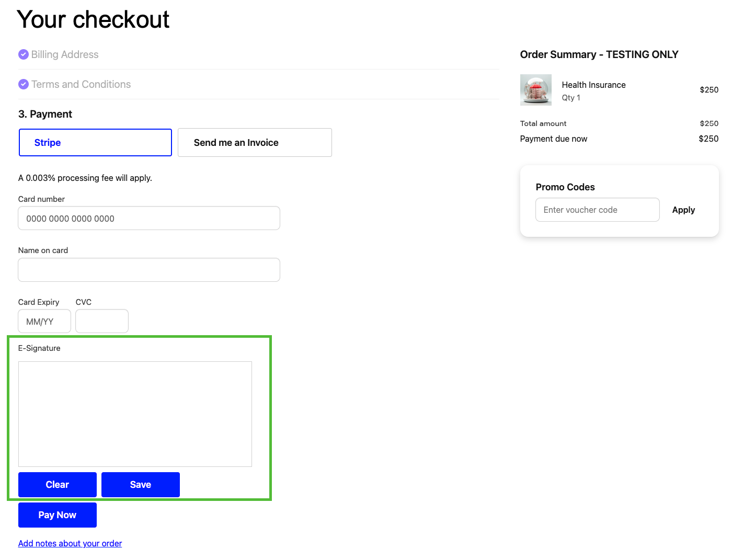Image resolution: width=732 pixels, height=560 pixels.
Task: Click the Order Summary TESTING ONLY heading
Action: (x=599, y=54)
